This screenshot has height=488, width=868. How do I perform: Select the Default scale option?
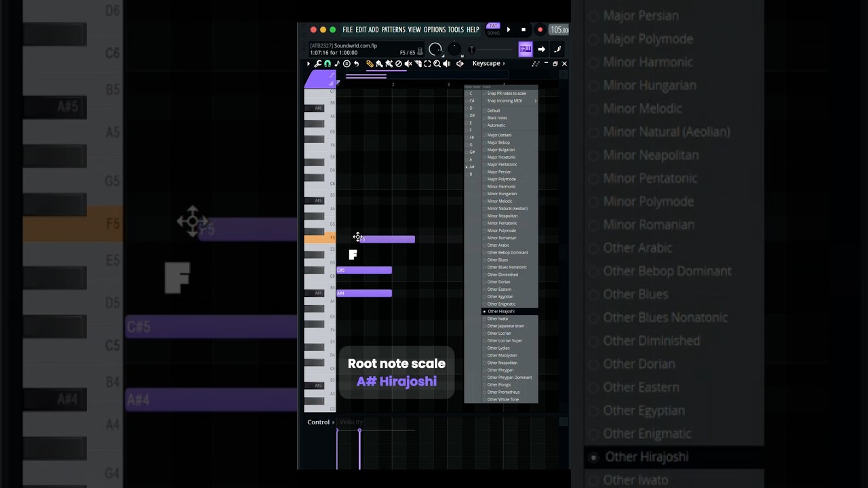494,110
